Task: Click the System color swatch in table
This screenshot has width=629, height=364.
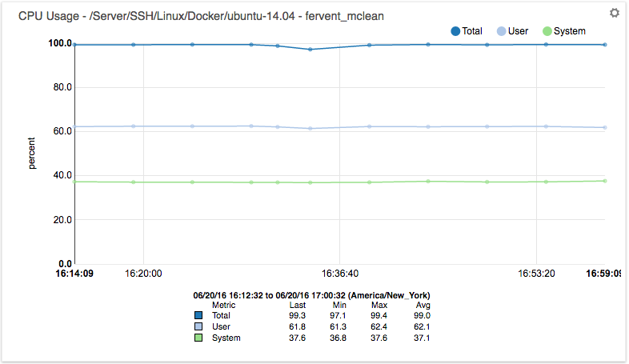Action: (x=198, y=338)
